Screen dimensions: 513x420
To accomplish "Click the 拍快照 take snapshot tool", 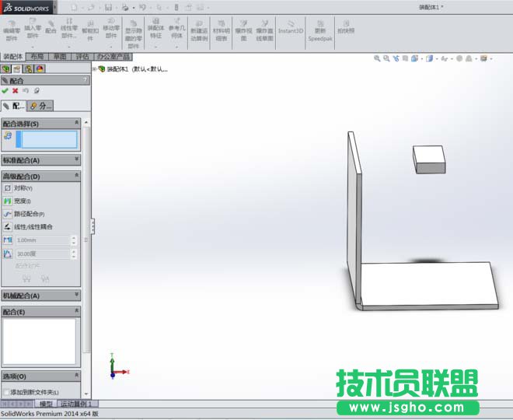I will 346,27.
